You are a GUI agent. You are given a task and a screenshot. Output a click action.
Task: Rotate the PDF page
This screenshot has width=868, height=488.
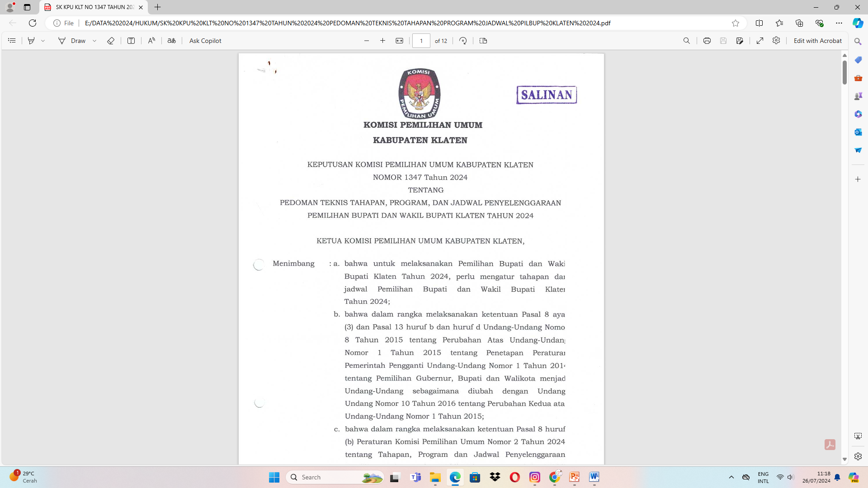pos(463,41)
